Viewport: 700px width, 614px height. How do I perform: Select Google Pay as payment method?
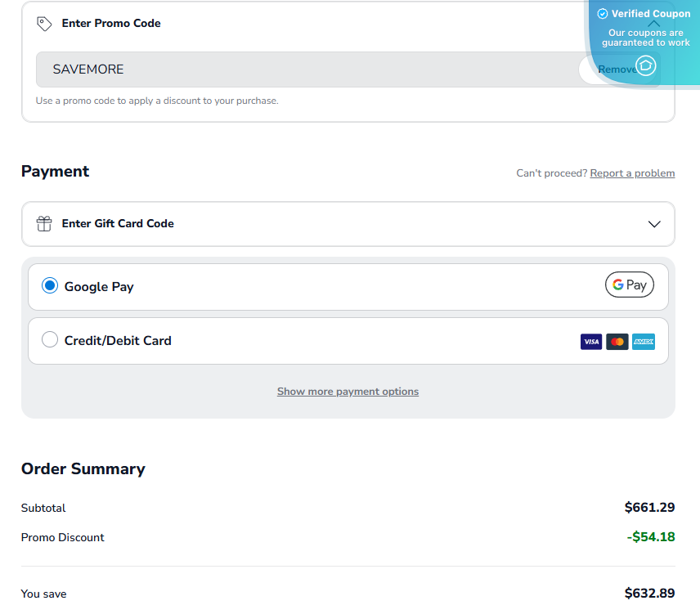click(49, 285)
